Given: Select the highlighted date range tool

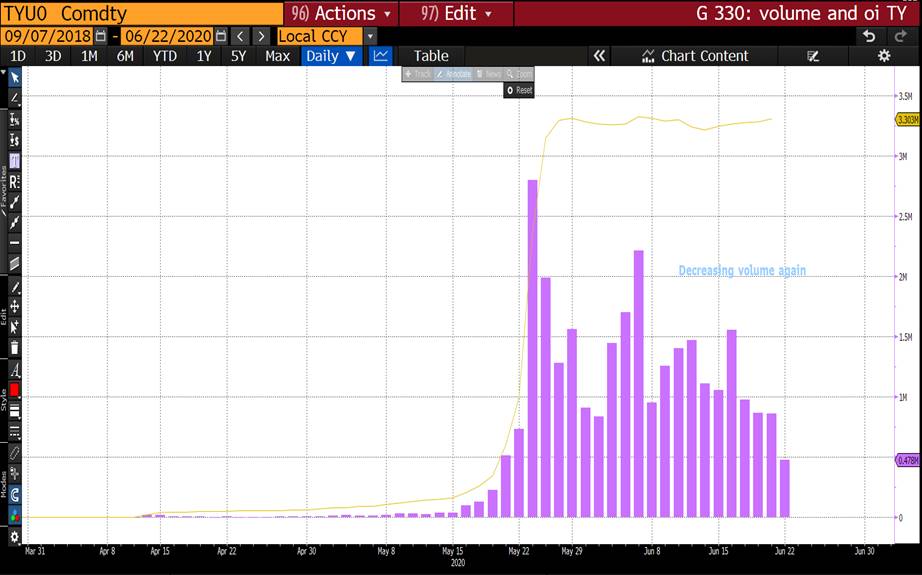Looking at the screenshot, I should point(15,161).
